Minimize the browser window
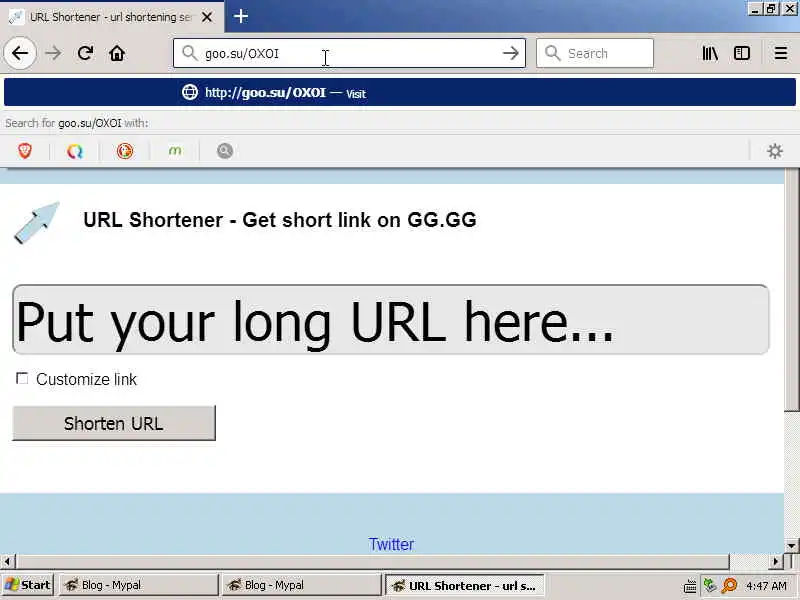Screen dimensions: 800x600 coord(755,9)
